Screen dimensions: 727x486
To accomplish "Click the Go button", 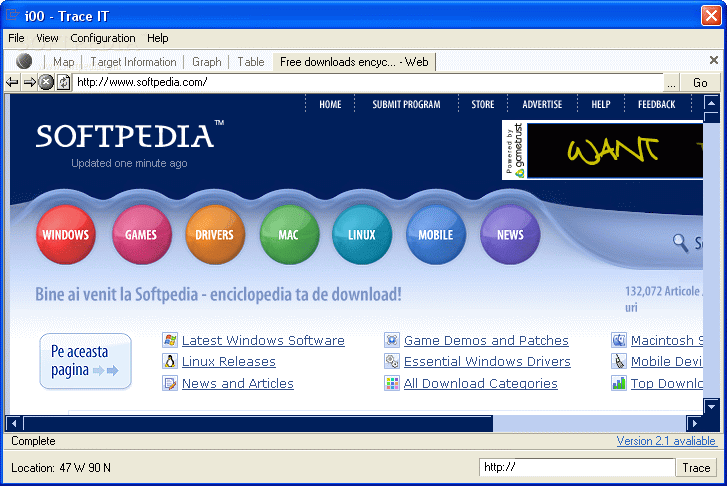I will point(700,83).
